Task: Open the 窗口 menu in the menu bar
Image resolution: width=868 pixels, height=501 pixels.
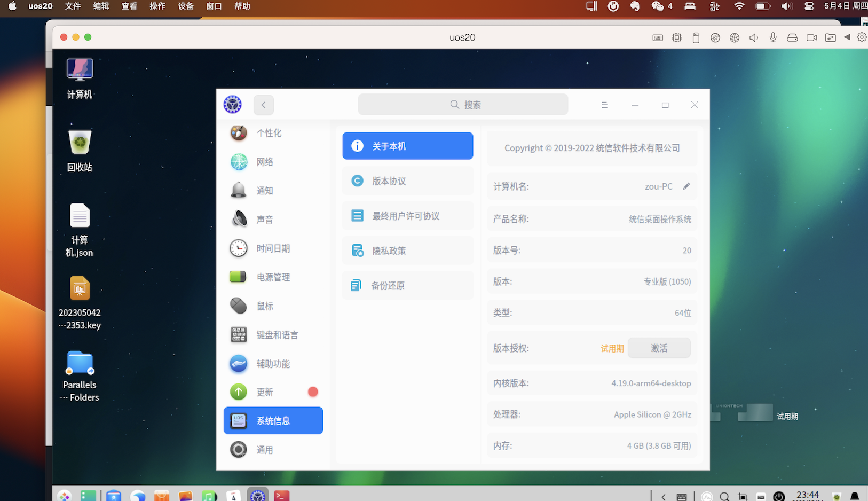Action: click(214, 6)
